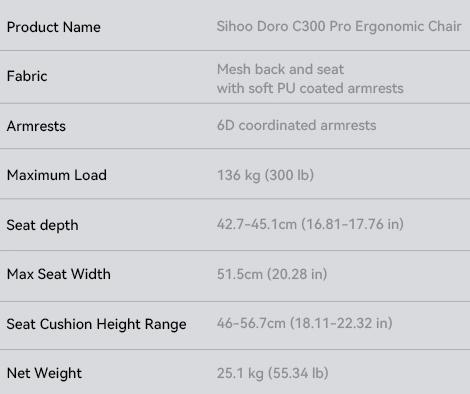Click Seat Cushion Height Range label
Viewport: 470px width, 394px height.
coord(97,324)
